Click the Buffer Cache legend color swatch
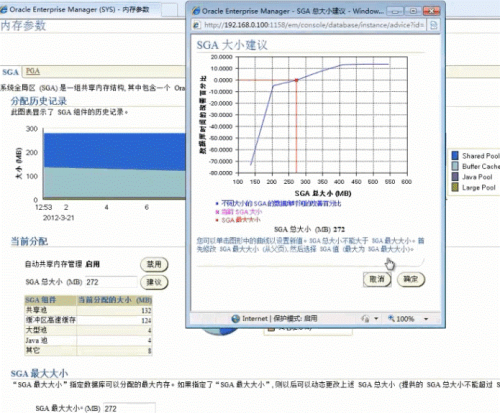This screenshot has height=413, width=500. pos(455,166)
